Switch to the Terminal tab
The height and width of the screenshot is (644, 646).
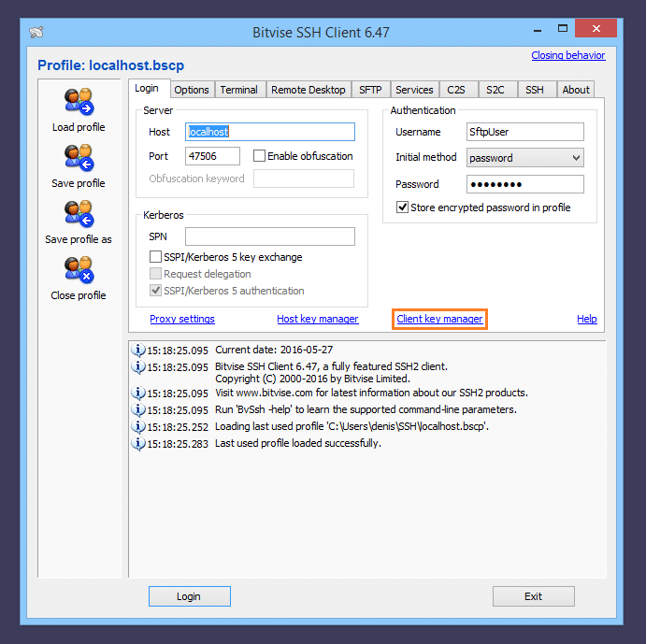click(x=239, y=90)
